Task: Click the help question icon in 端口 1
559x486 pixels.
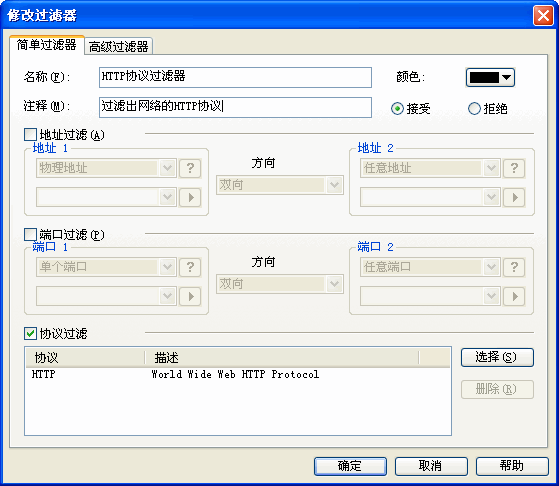Action: click(190, 267)
